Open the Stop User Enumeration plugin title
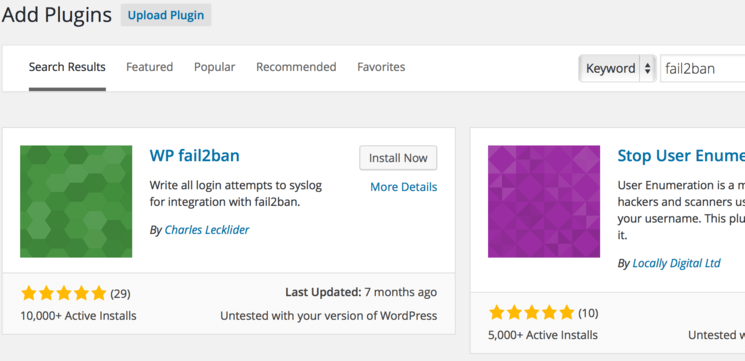 coord(681,155)
